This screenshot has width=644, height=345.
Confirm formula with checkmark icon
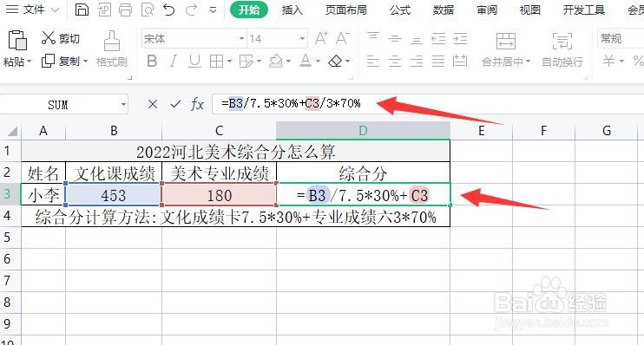point(175,104)
